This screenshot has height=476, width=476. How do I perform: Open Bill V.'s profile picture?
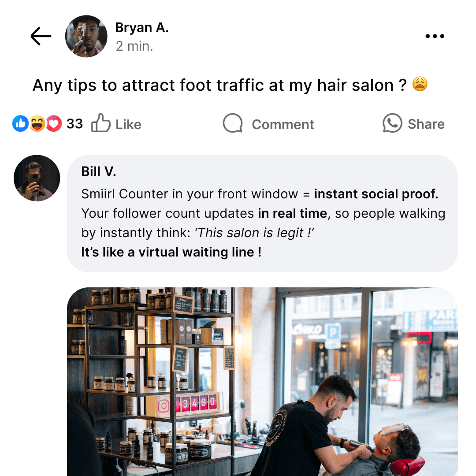(37, 178)
